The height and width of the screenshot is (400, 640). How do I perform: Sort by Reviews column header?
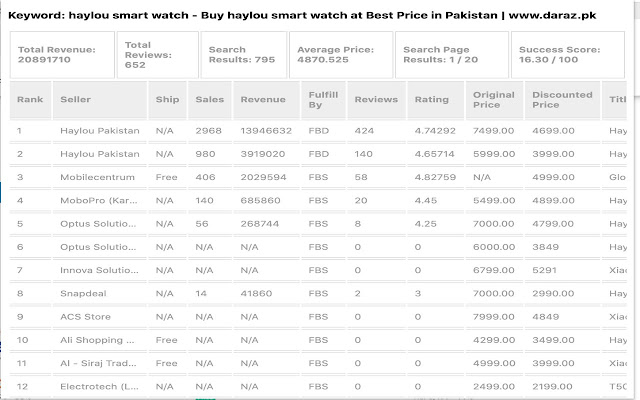377,100
